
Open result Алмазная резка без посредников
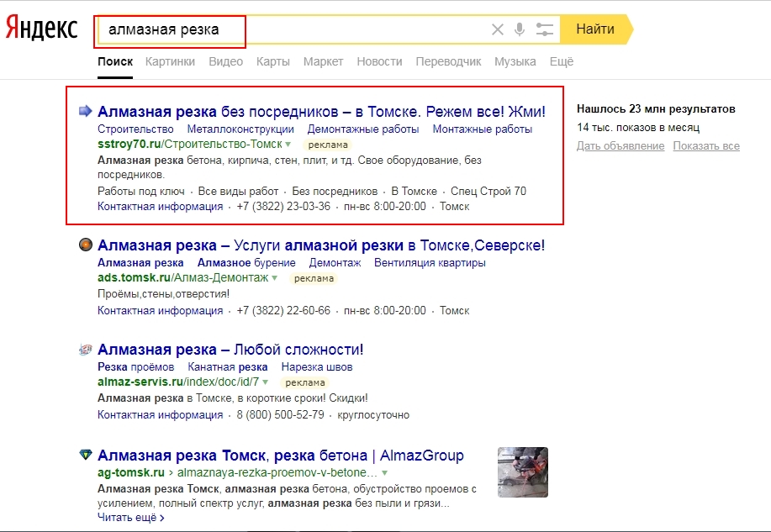tap(321, 112)
